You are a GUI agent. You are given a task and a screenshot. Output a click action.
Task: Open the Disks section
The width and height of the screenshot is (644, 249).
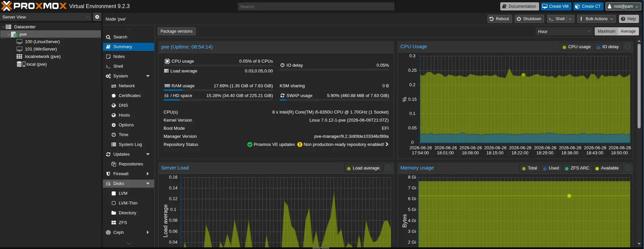tap(129, 184)
